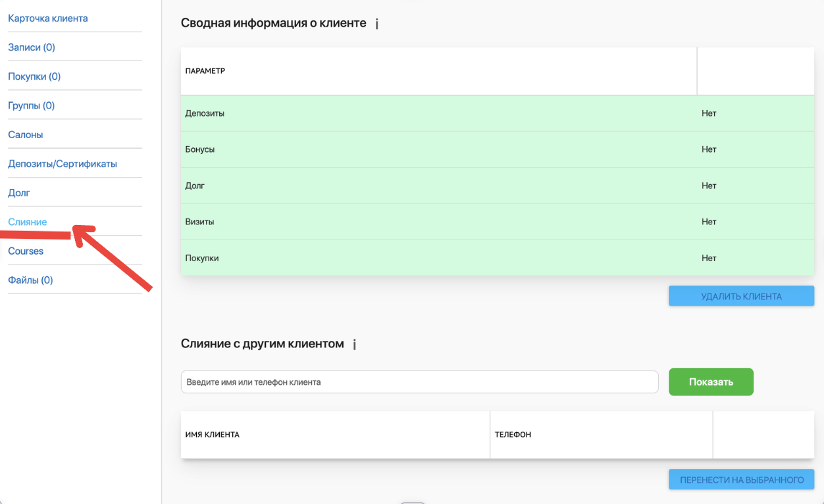Open Покупки (0) sidebar item
The width and height of the screenshot is (824, 504).
(x=34, y=76)
